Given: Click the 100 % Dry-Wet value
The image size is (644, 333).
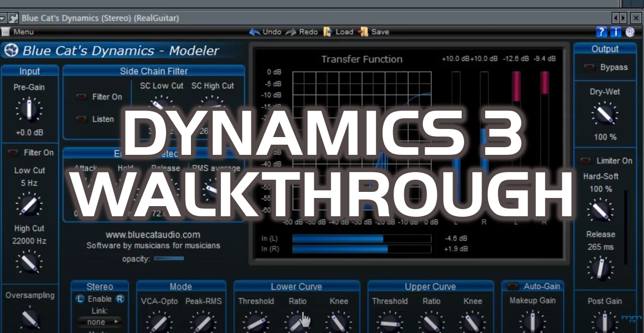Looking at the screenshot, I should [x=605, y=137].
